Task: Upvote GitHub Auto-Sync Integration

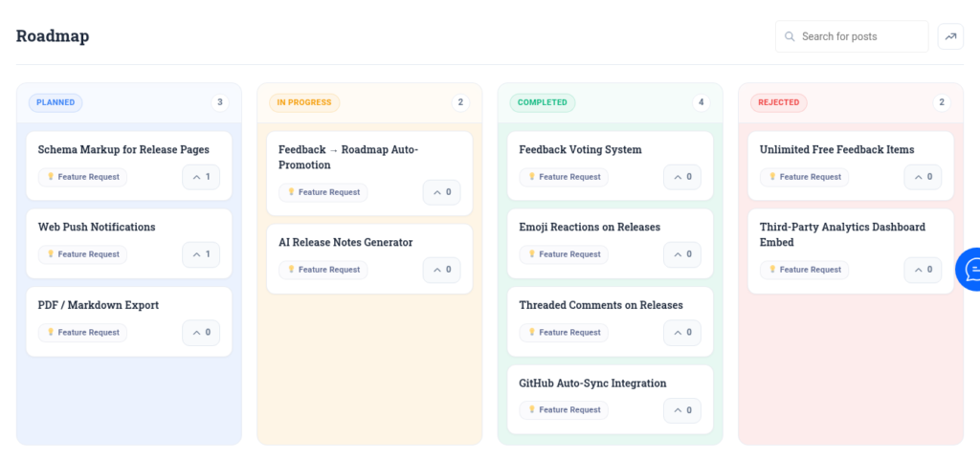Action: pos(682,410)
